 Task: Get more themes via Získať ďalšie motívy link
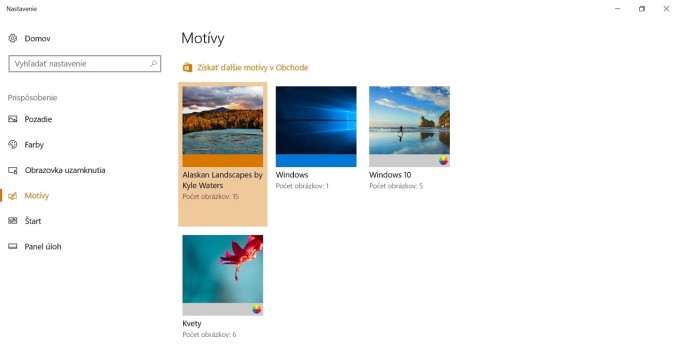[x=252, y=68]
